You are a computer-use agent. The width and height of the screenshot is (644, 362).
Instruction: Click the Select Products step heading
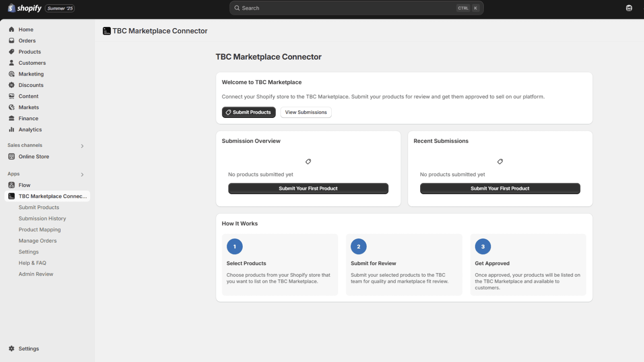[246, 263]
